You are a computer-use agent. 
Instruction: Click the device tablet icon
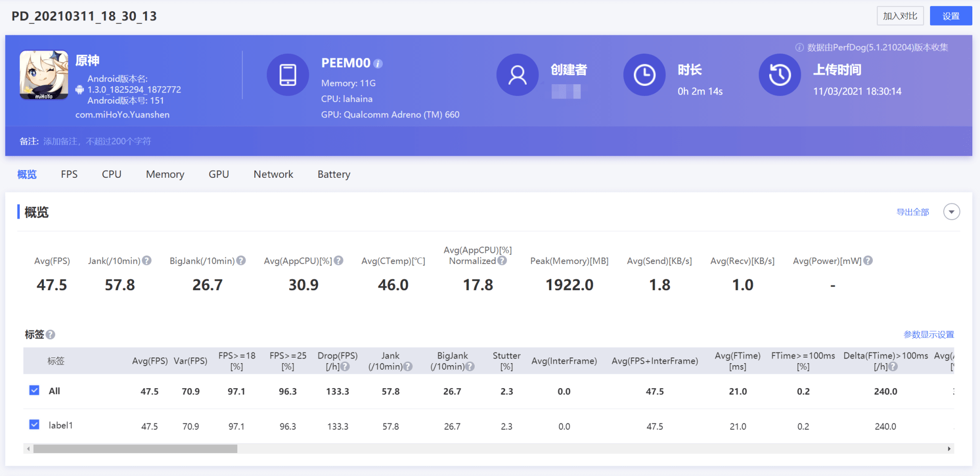288,75
